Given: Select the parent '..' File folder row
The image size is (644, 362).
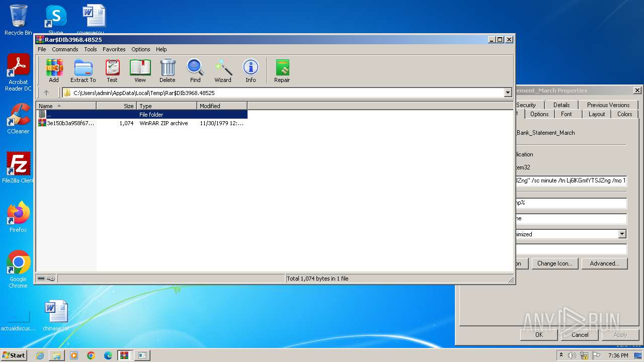Looking at the screenshot, I should (x=142, y=115).
